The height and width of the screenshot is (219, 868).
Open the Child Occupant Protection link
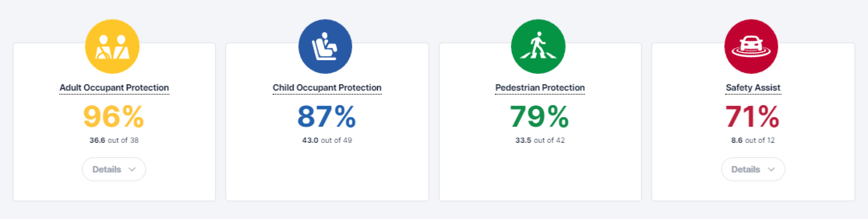point(327,88)
